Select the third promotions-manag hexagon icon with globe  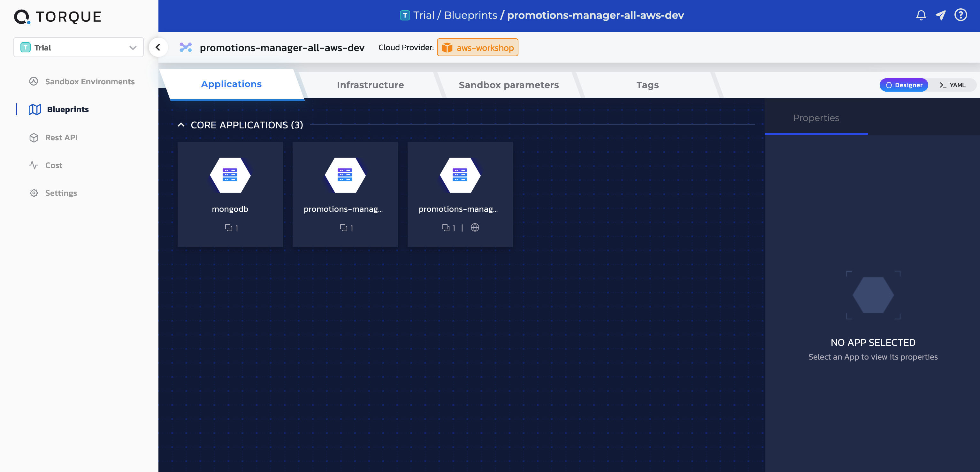click(x=460, y=175)
